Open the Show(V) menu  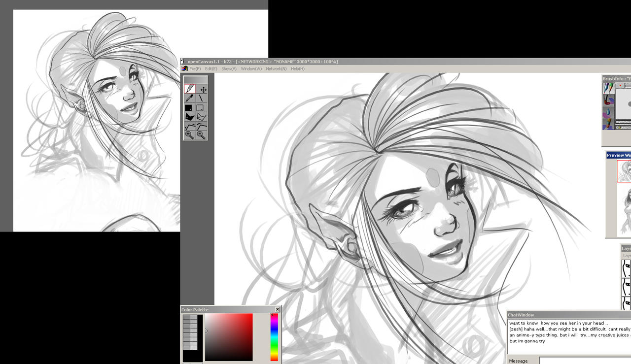[229, 68]
